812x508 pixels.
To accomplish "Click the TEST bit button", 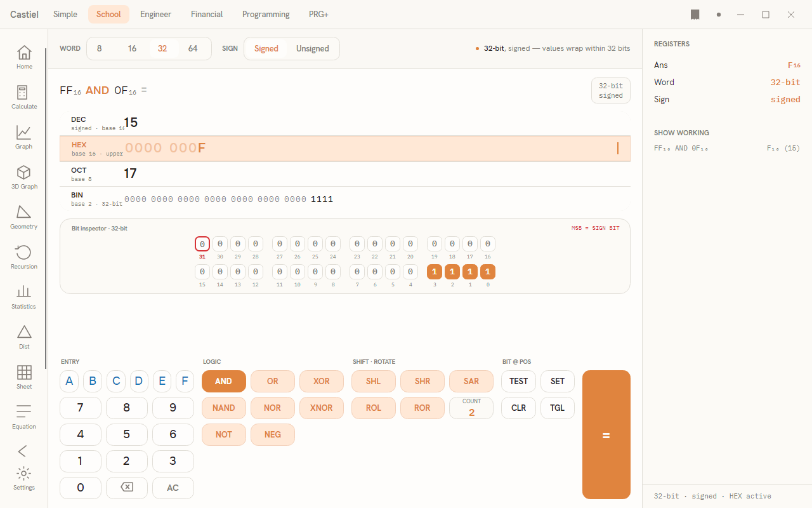I will pos(519,381).
